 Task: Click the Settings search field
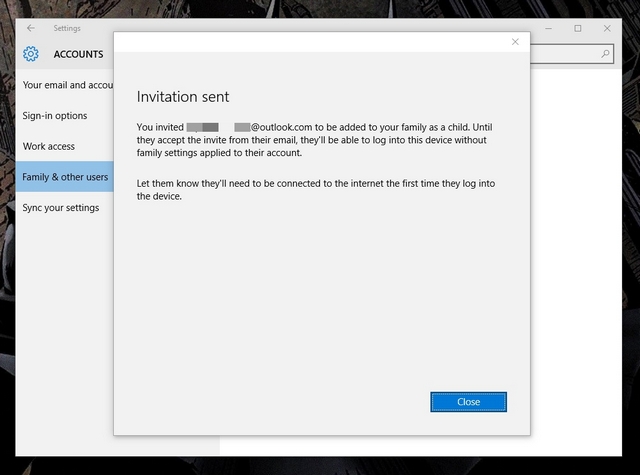pos(571,53)
